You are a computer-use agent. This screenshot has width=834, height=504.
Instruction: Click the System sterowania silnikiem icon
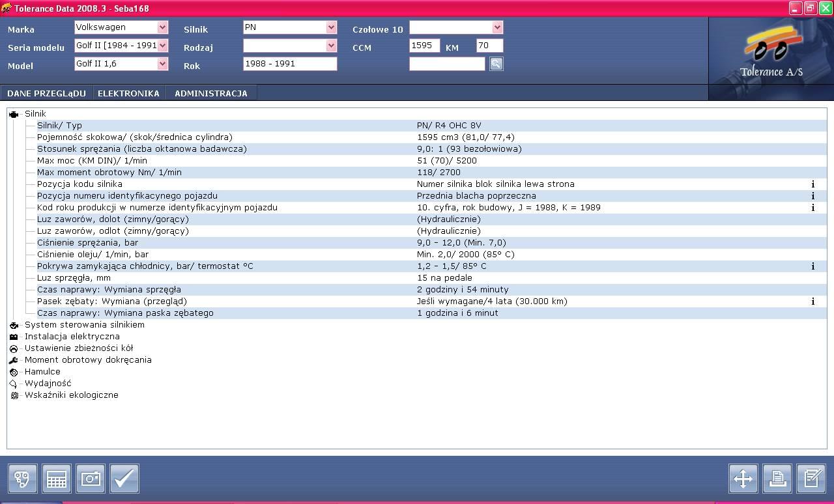(x=14, y=325)
